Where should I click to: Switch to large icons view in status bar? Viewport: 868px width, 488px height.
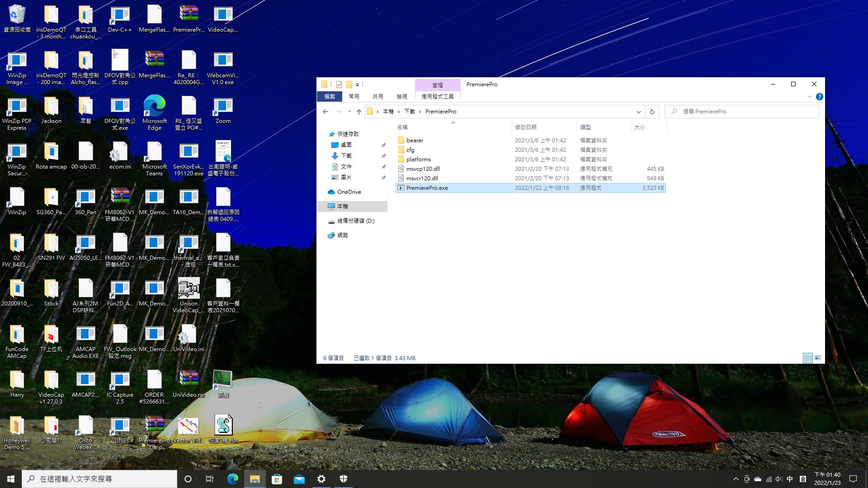(818, 358)
